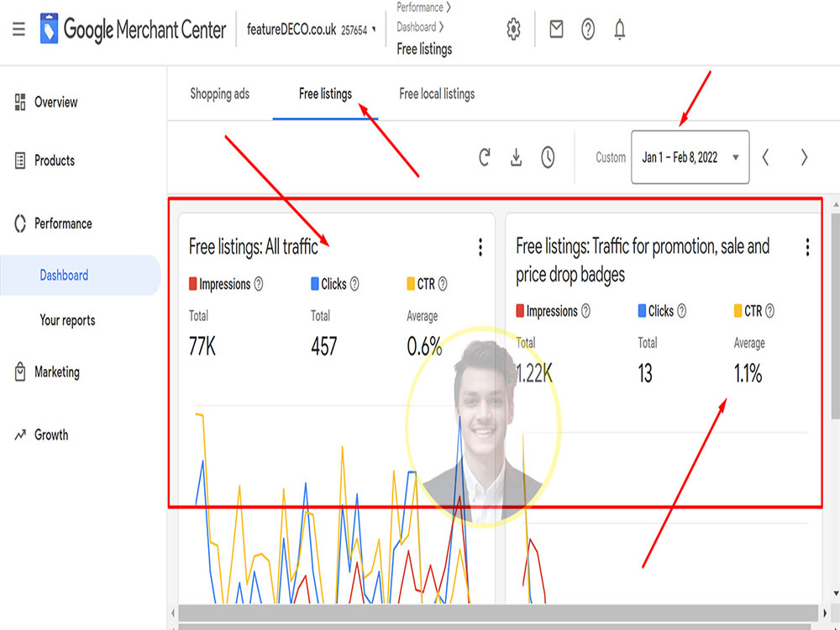Open Marketing in the sidebar
Image resolution: width=840 pixels, height=630 pixels.
pyautogui.click(x=57, y=372)
